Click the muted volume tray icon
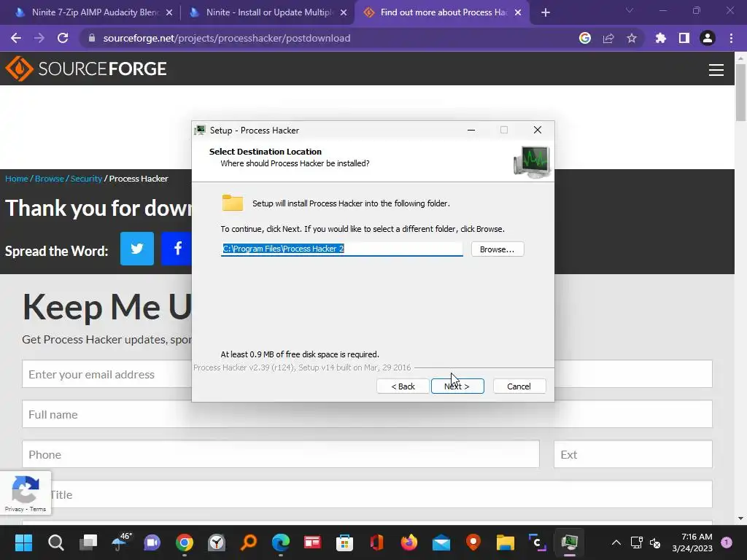The height and width of the screenshot is (560, 747). [656, 542]
